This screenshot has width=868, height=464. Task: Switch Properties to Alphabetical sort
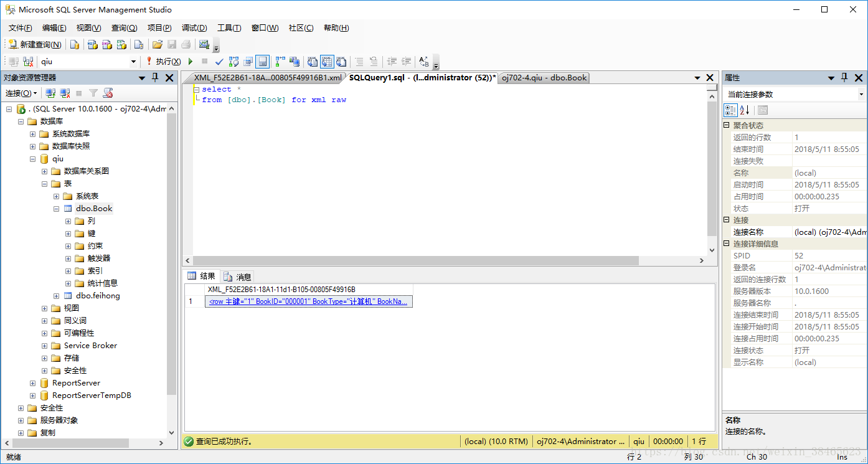[745, 110]
